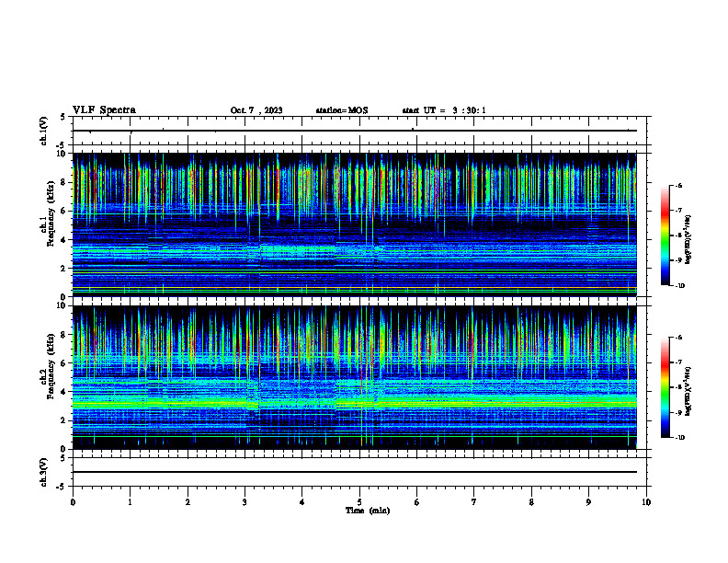Click the "Time (min)" axis label
This screenshot has height=563, width=728.
tap(368, 511)
